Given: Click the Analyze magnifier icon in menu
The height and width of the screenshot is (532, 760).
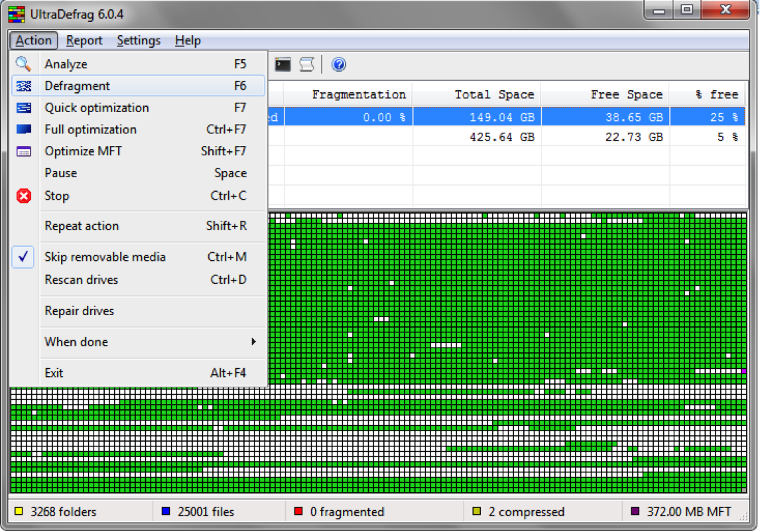Looking at the screenshot, I should pyautogui.click(x=23, y=64).
